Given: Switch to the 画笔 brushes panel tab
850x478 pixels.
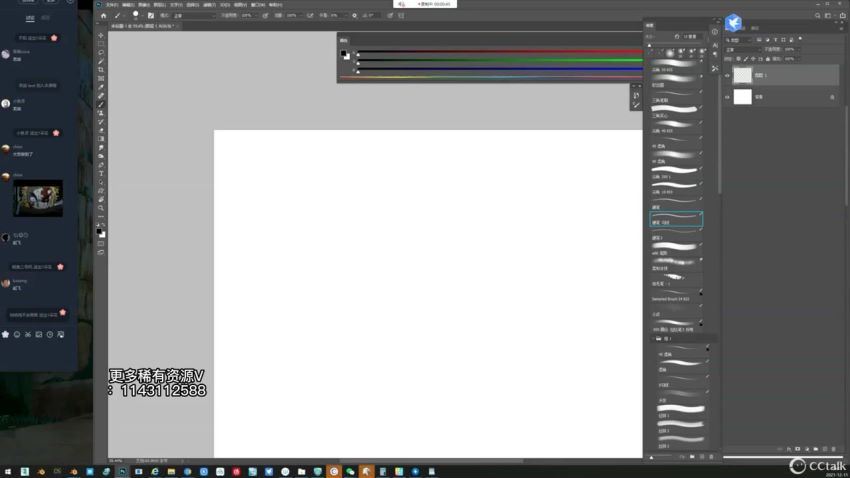Looking at the screenshot, I should pos(649,26).
